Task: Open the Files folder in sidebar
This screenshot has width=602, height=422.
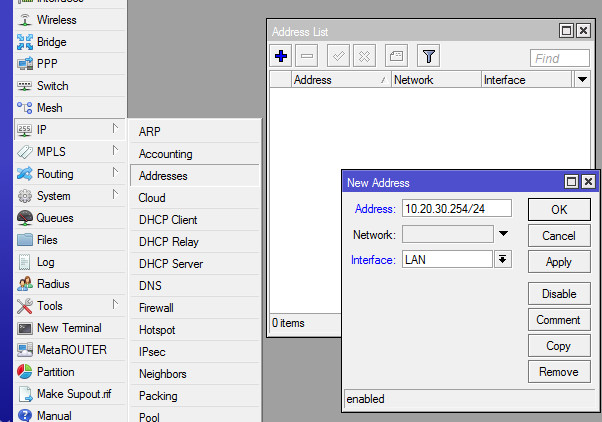Action: point(47,240)
